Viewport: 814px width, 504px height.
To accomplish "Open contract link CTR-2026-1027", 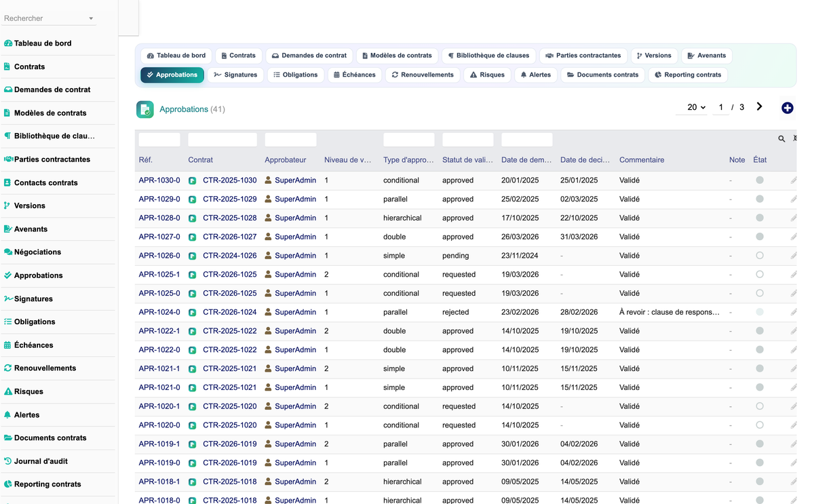I will pos(230,237).
